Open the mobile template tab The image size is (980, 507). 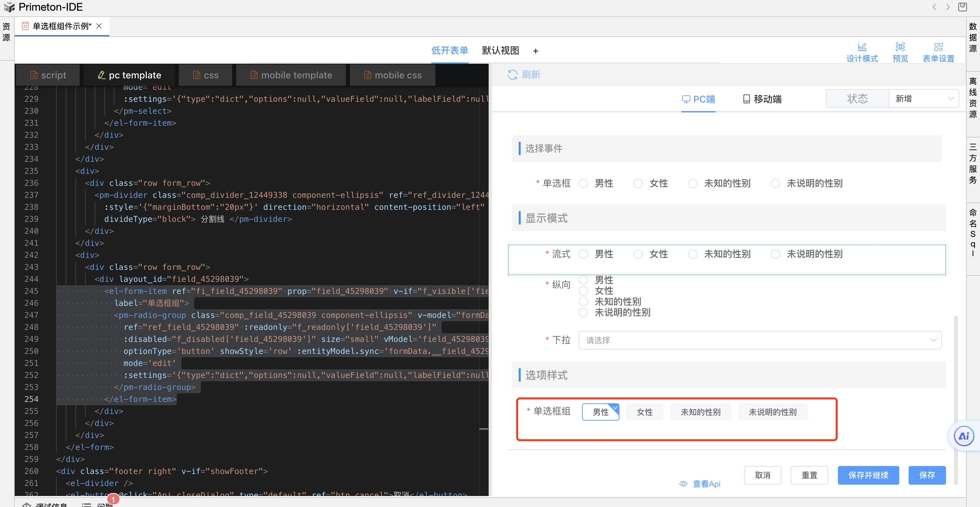(x=291, y=75)
